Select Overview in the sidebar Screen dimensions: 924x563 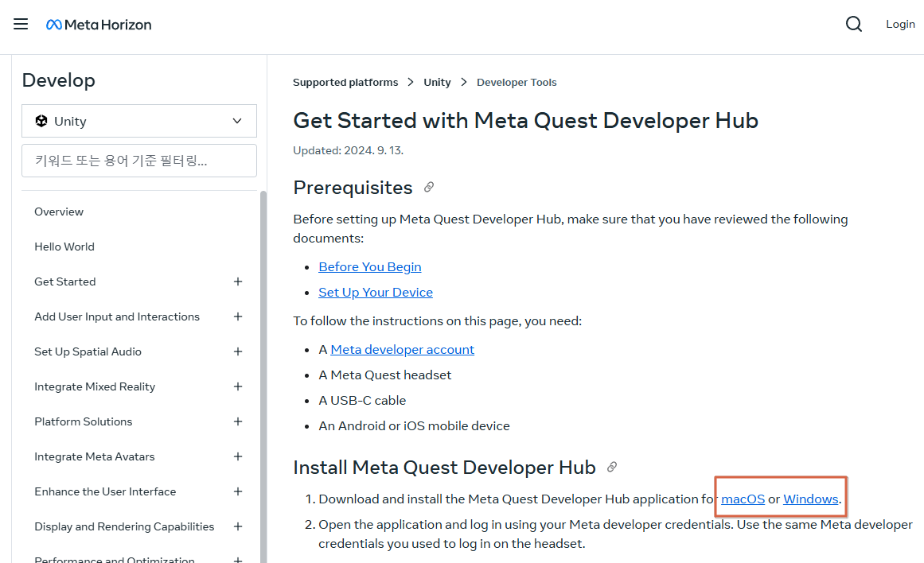(58, 212)
